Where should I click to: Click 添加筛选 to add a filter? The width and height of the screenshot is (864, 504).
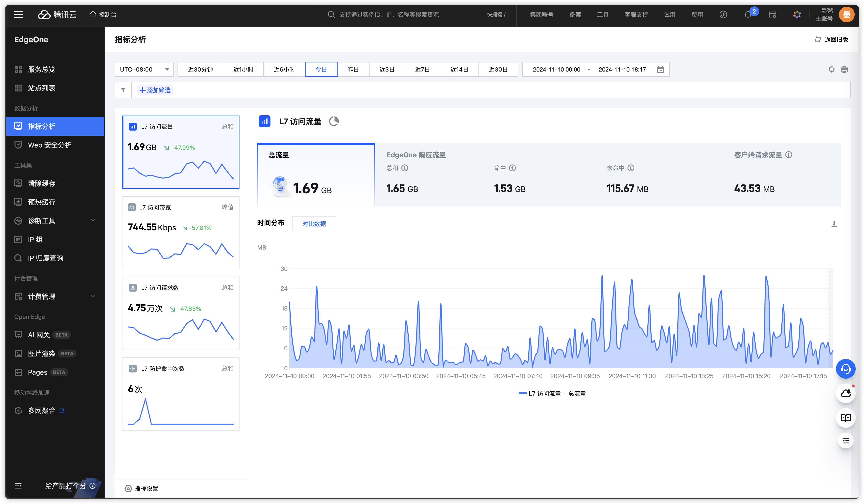(155, 90)
